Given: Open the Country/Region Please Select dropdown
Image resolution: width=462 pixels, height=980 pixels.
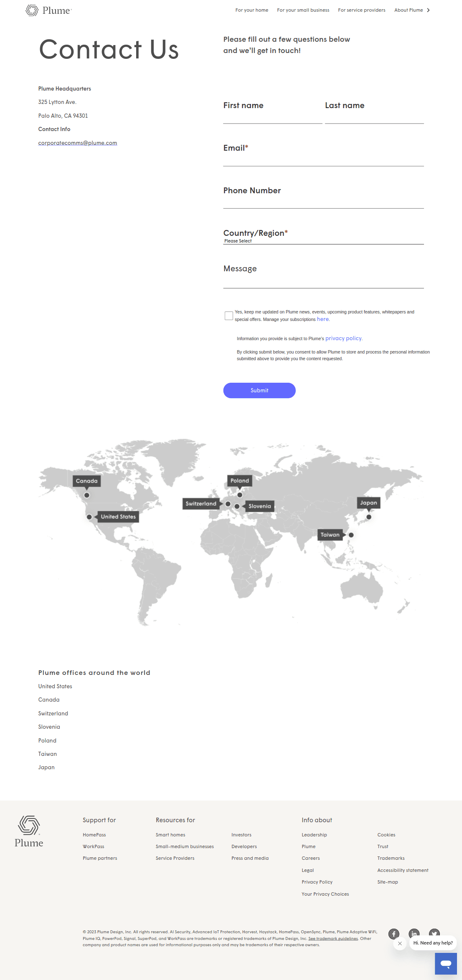Looking at the screenshot, I should (x=323, y=241).
